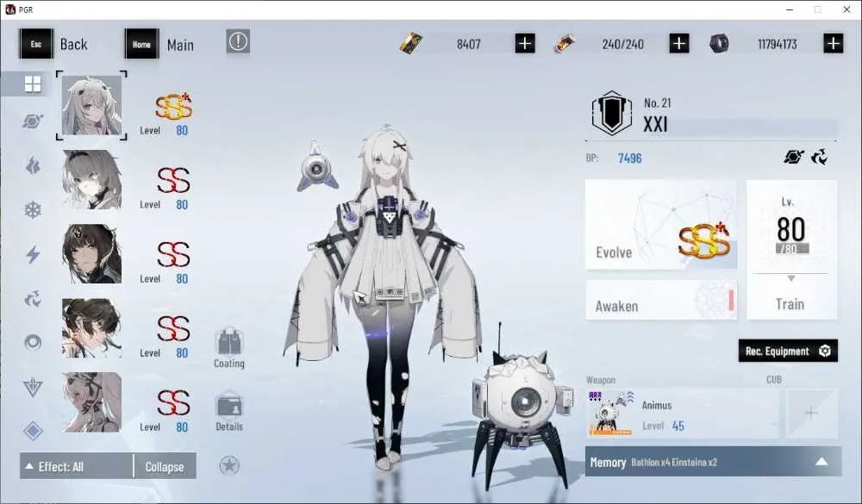Select the ring-shaped filter icon in sidebar

(33, 342)
